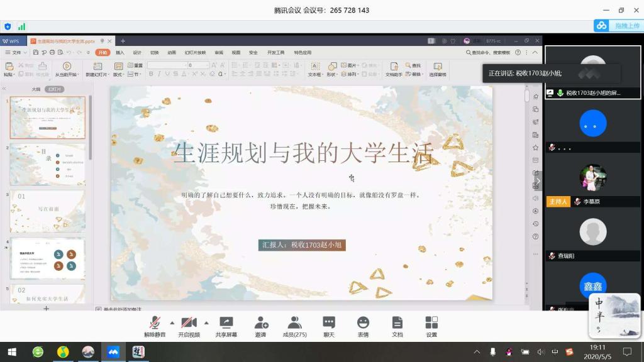The width and height of the screenshot is (644, 362).
Task: Open the 表情 emoji reactions icon
Action: pos(363,326)
